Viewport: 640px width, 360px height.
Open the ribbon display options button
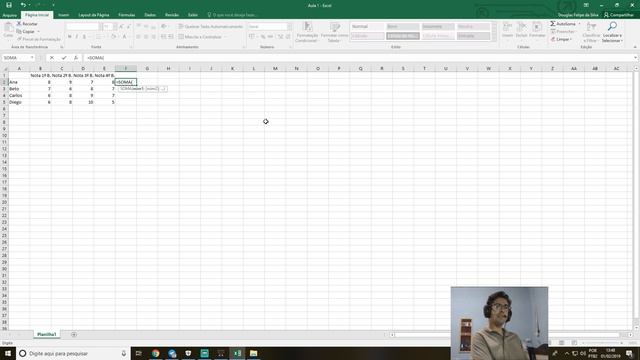pos(586,5)
